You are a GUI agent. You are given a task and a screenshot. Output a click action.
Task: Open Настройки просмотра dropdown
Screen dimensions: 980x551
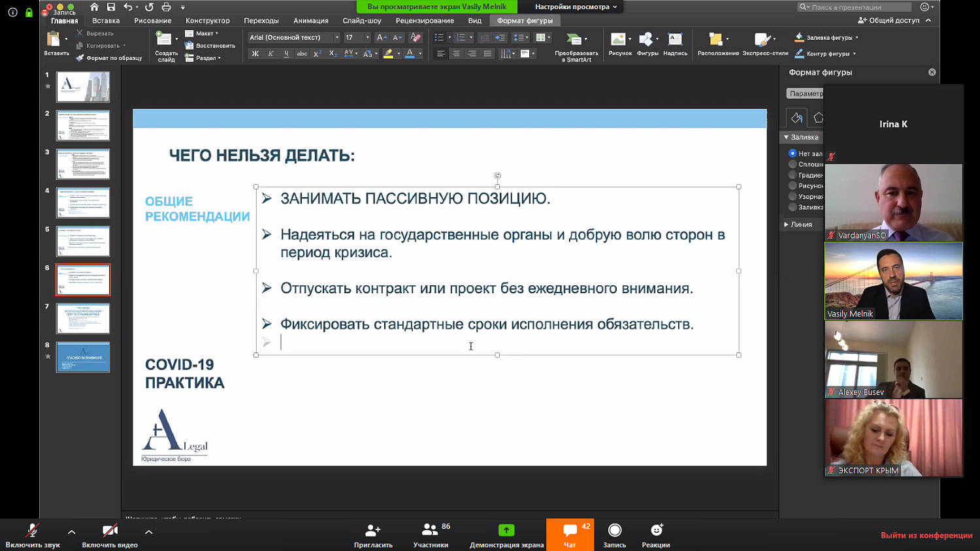576,7
